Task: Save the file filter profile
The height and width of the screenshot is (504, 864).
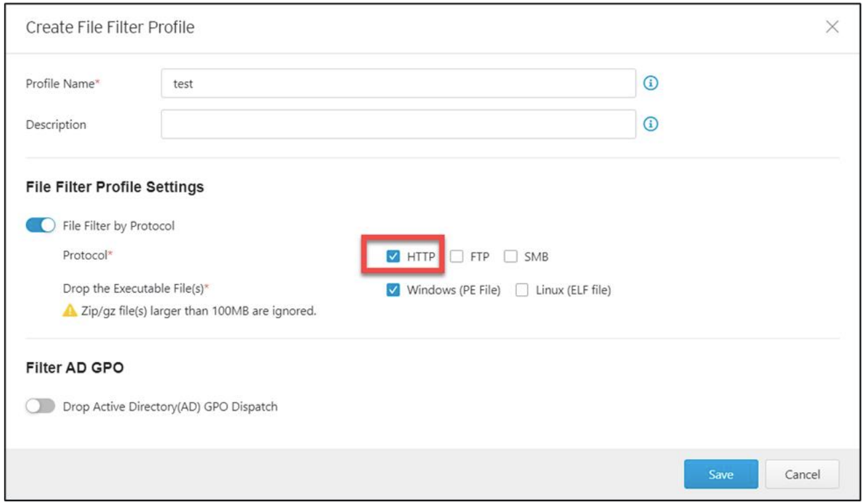Action: coord(721,474)
